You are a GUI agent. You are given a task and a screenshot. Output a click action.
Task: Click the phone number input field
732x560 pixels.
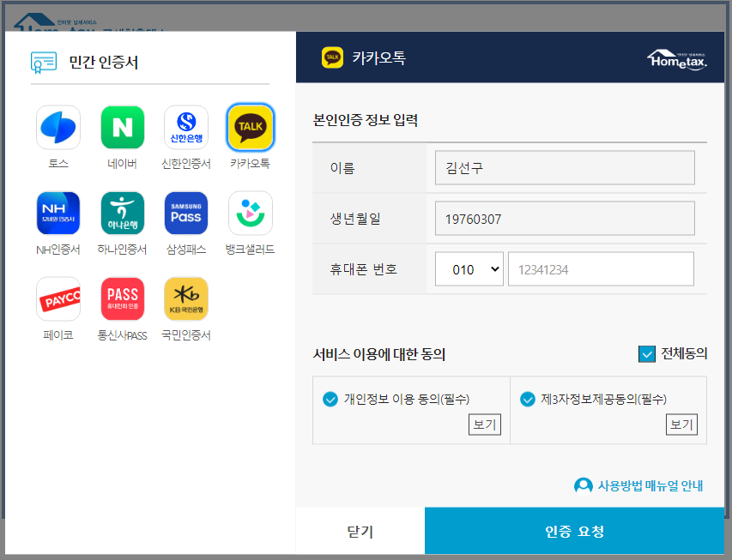pos(601,269)
